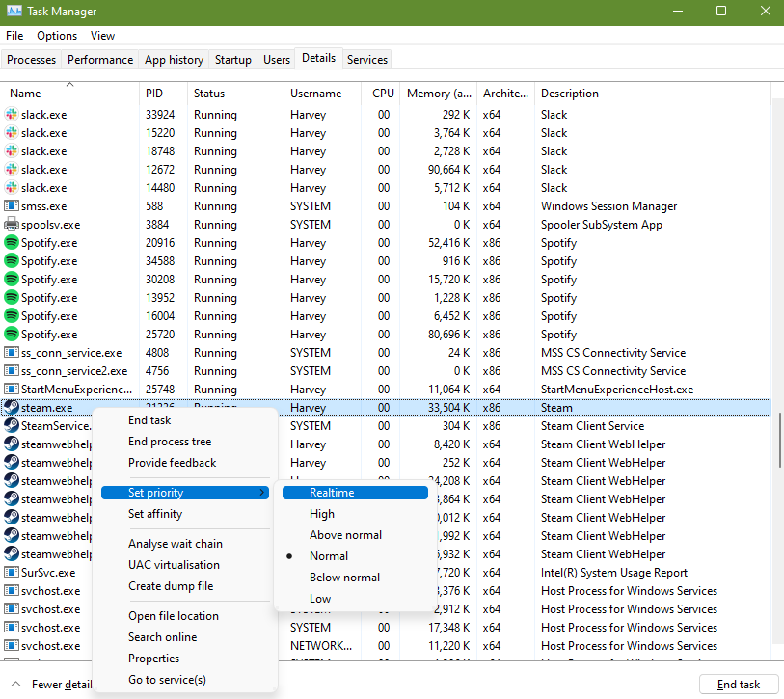Click the slack.exe icon for PID 18748
784x699 pixels.
11,151
